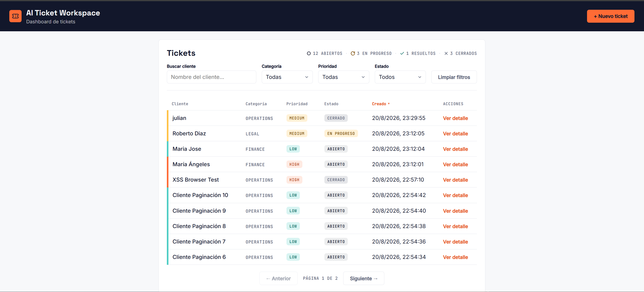Screen dimensions: 644x292
Task: Click the orange ticket logo icon
Action: coord(15,16)
